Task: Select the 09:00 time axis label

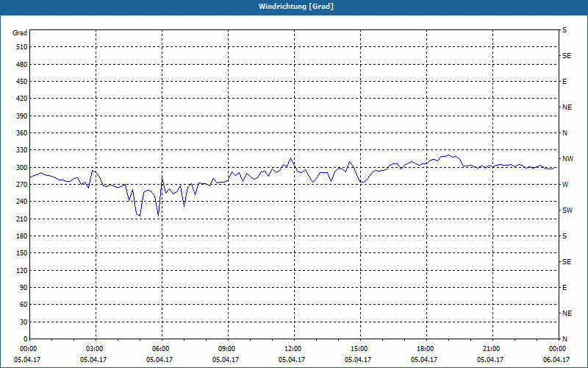Action: [228, 349]
